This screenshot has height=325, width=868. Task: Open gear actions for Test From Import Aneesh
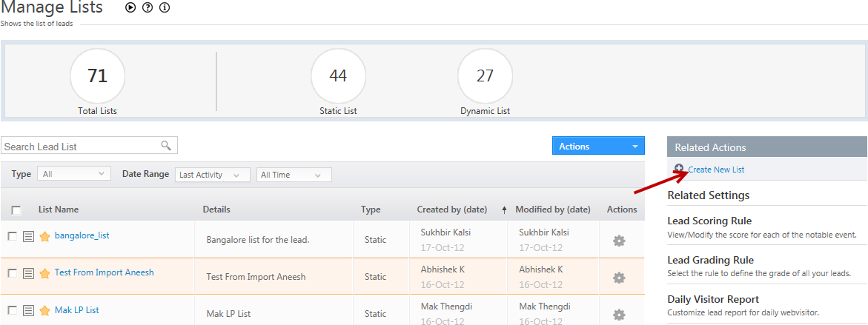tap(619, 278)
